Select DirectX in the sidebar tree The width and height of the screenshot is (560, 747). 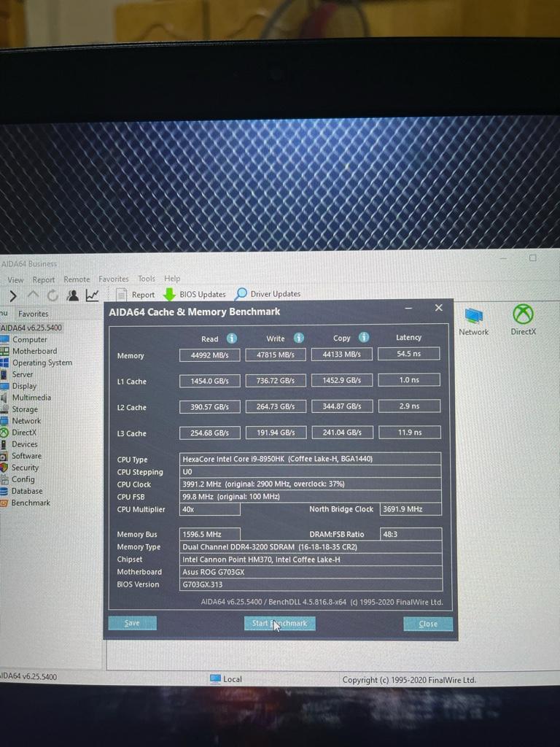coord(24,433)
